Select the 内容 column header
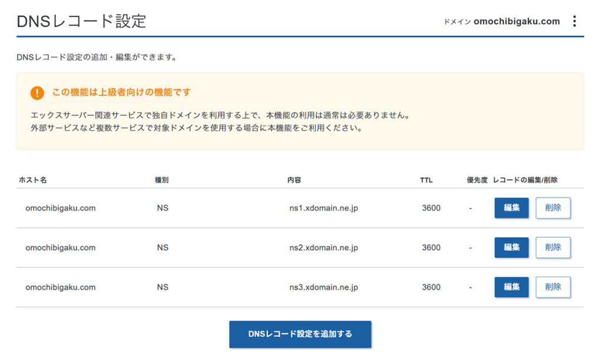This screenshot has height=364, width=603. pos(294,180)
